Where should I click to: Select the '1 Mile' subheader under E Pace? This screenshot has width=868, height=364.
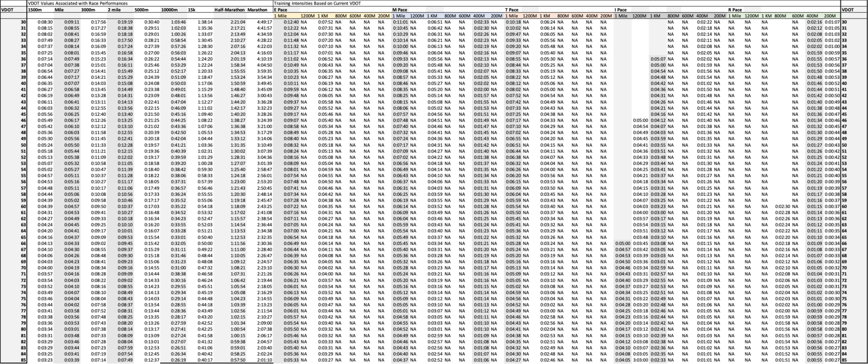(x=281, y=16)
